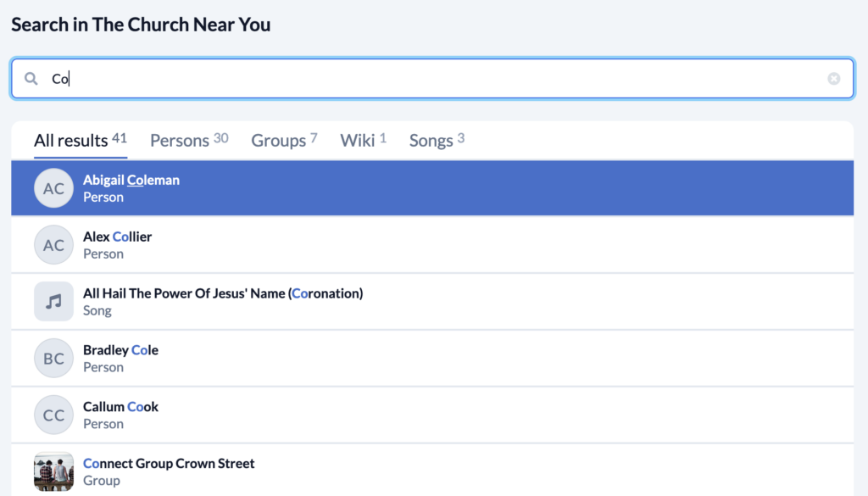Click Callum Cook's CC avatar
This screenshot has height=496, width=868.
[53, 415]
